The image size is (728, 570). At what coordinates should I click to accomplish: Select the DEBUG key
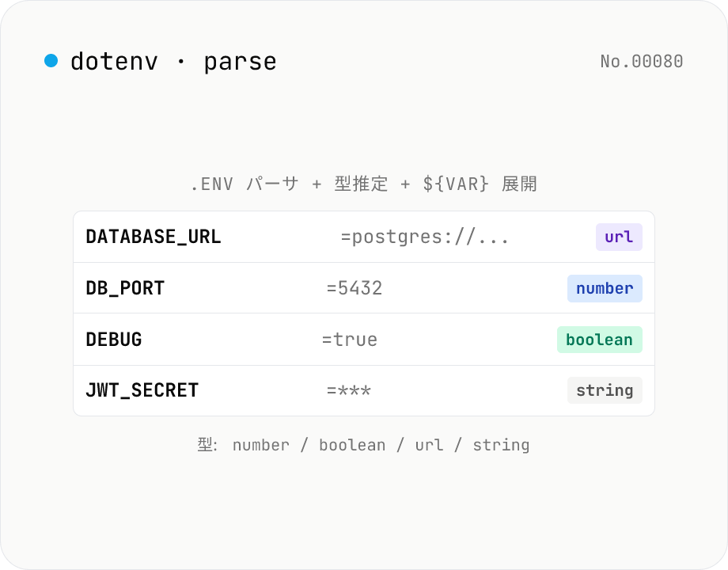tap(114, 340)
